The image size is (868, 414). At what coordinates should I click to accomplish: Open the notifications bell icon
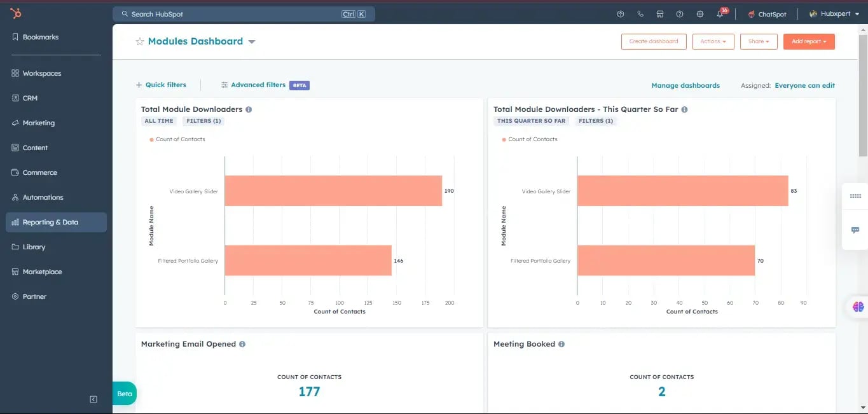tap(720, 14)
